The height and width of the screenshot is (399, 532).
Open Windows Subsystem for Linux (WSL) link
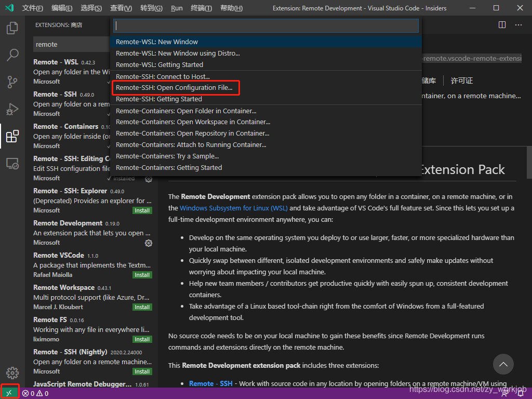pos(233,208)
